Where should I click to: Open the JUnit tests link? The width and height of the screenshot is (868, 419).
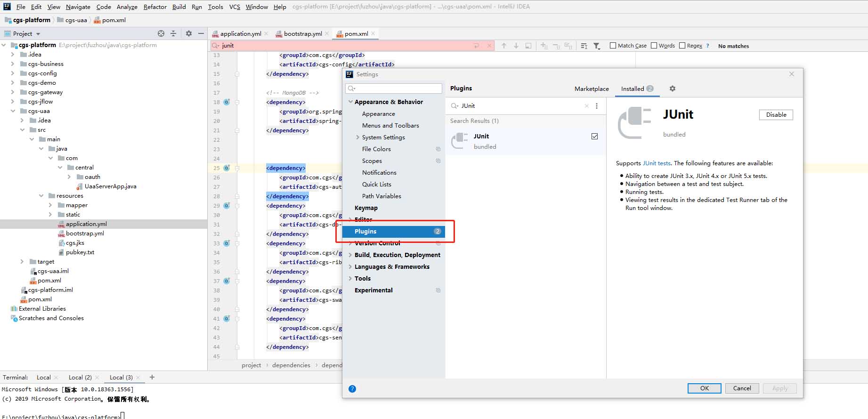[657, 163]
